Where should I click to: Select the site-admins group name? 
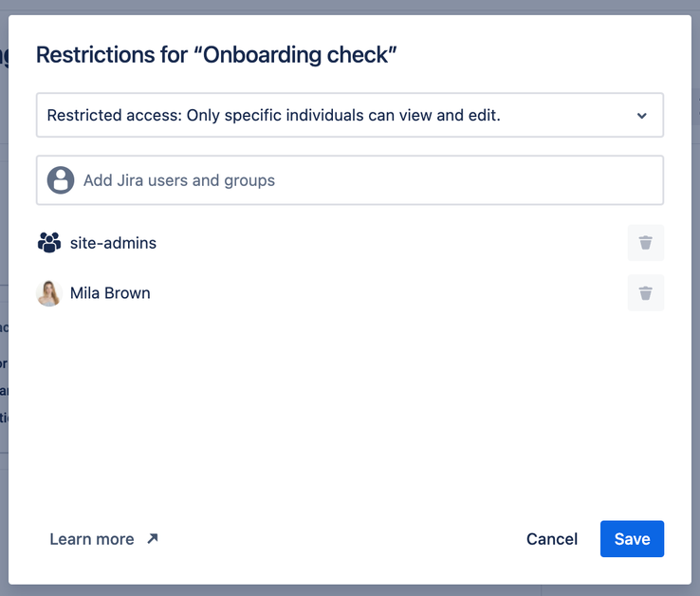click(x=113, y=243)
